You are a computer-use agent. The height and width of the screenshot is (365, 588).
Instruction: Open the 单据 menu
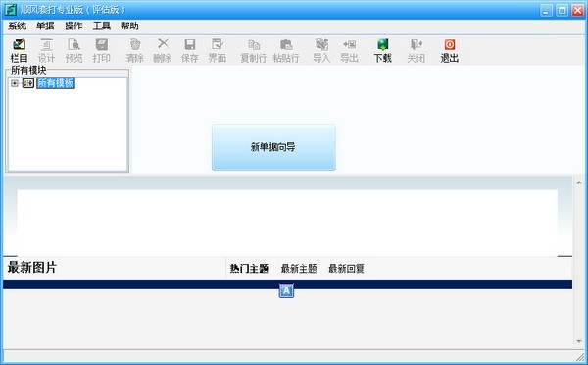click(45, 26)
